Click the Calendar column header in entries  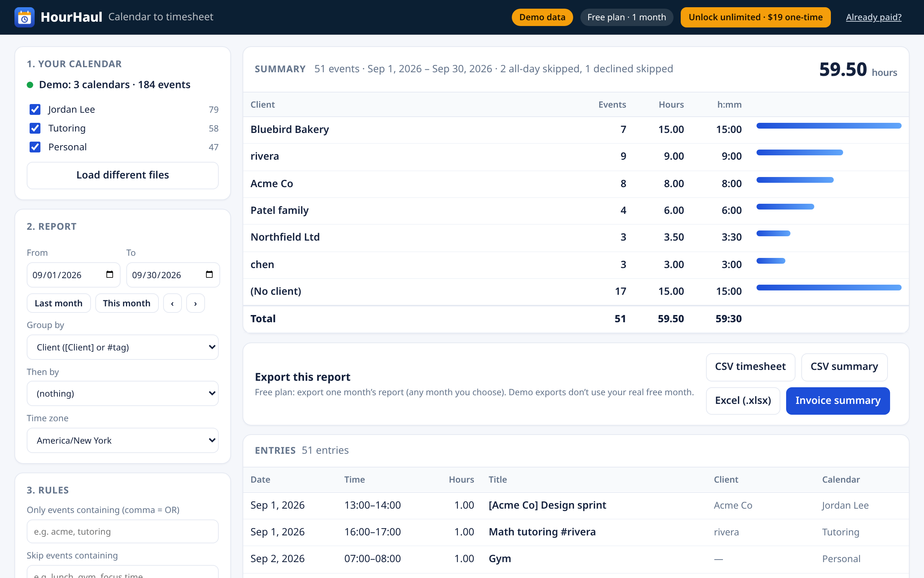(841, 479)
